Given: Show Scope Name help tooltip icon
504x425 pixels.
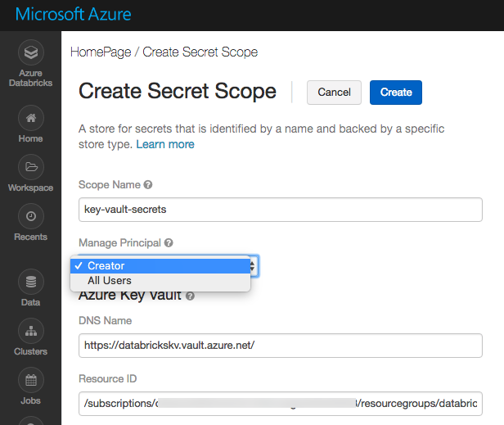Looking at the screenshot, I should 148,185.
